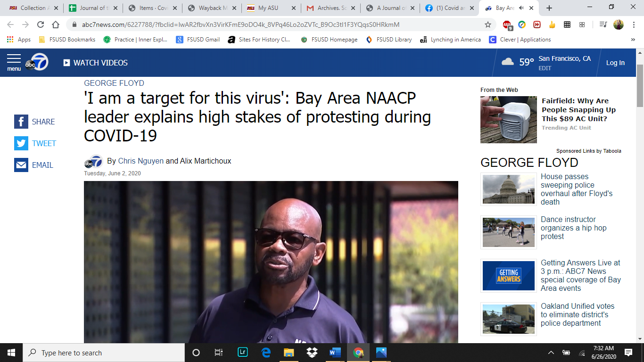The image size is (644, 362).
Task: Edit the San Francisco weather location
Action: (545, 68)
